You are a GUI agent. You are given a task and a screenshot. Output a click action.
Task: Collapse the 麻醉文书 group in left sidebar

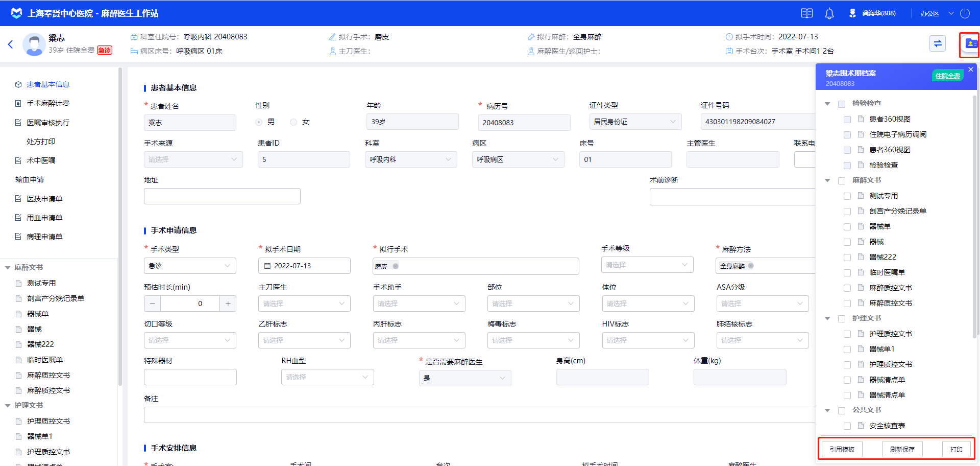click(8, 268)
